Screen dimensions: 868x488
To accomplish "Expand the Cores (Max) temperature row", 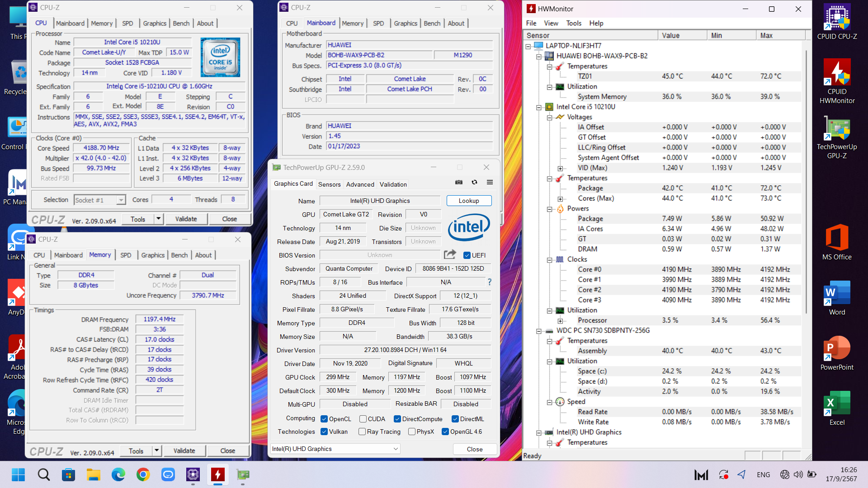I will click(x=560, y=198).
